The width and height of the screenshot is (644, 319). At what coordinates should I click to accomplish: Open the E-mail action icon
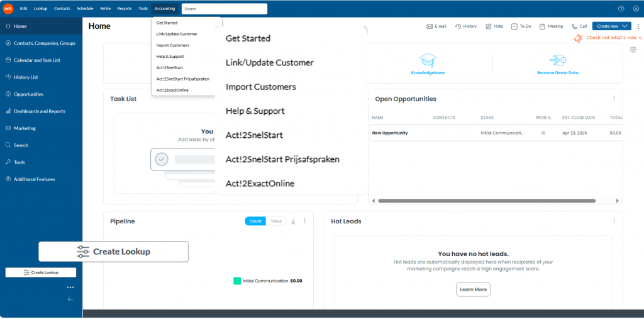[x=430, y=26]
